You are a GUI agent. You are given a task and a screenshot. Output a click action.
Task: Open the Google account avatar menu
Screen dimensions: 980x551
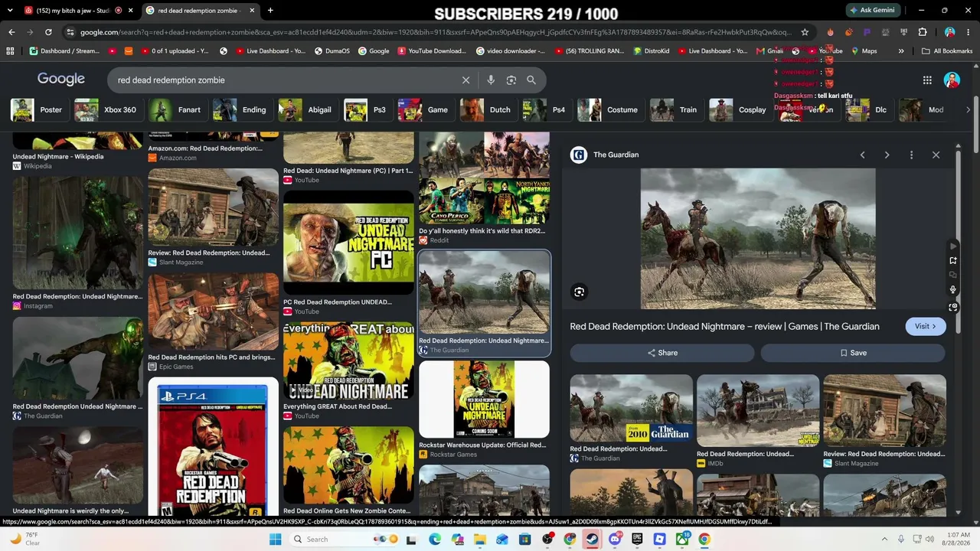952,80
